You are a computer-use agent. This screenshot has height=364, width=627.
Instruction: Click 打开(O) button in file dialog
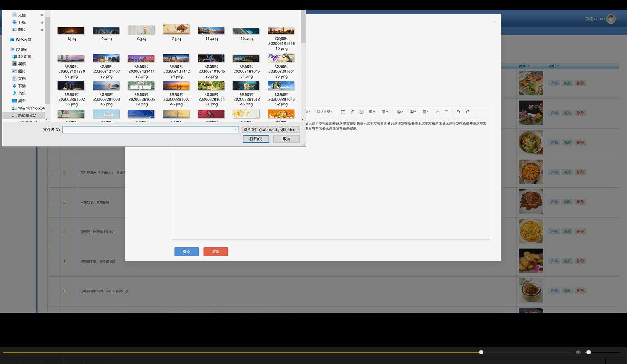point(256,139)
